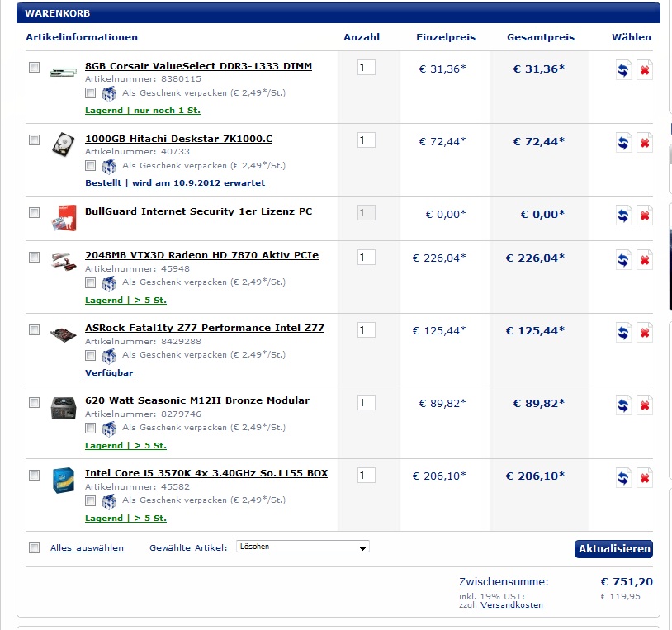Click the refresh icon for Radeon HD 7870 row

[623, 260]
